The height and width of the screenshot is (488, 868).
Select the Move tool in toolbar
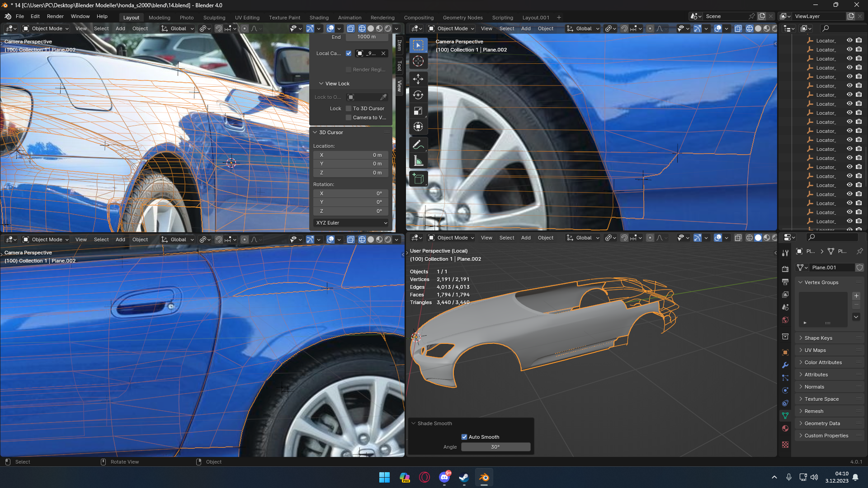[418, 79]
